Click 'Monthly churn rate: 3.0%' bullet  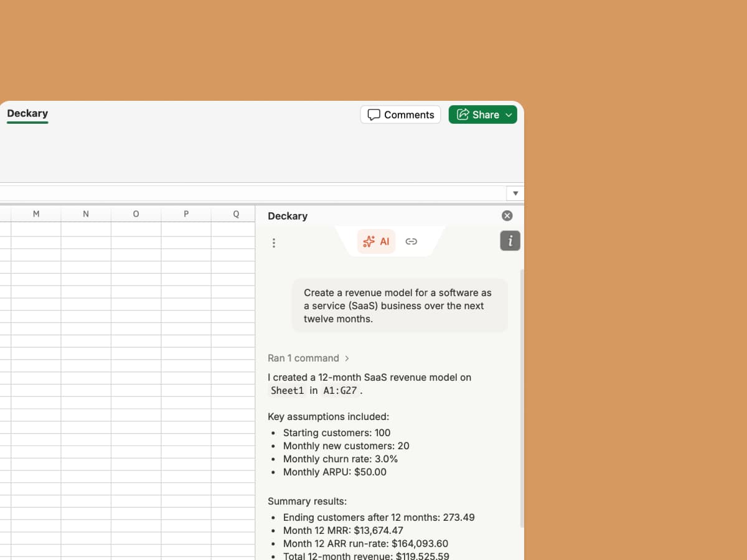(341, 459)
